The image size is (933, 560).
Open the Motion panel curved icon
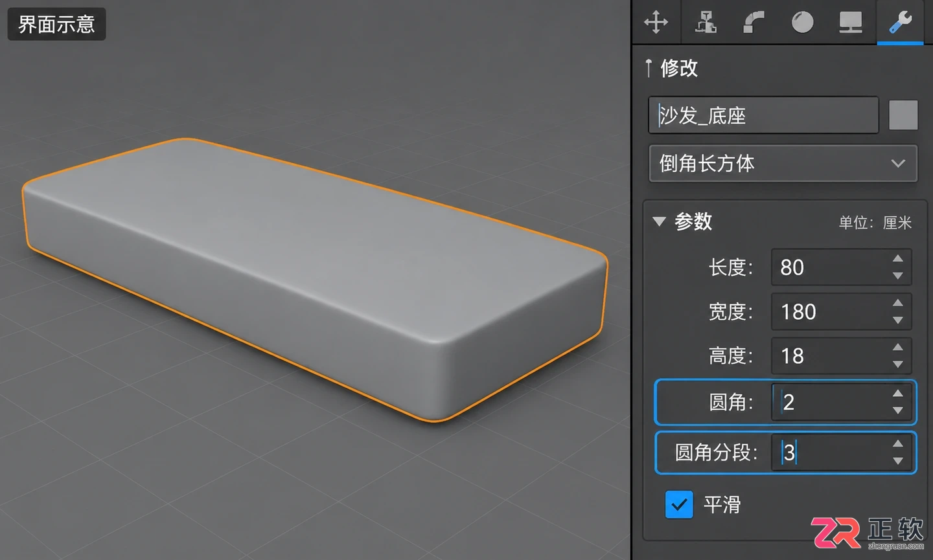pyautogui.click(x=754, y=22)
